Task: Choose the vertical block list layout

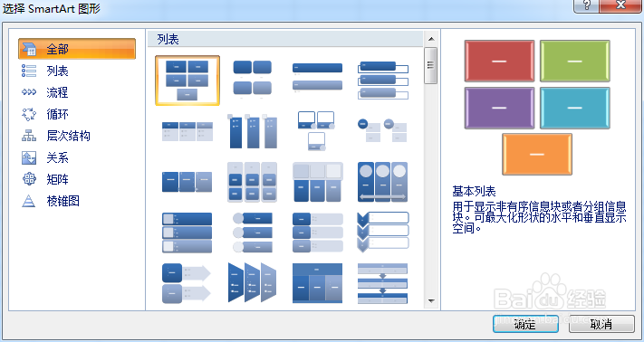Action: (317, 233)
